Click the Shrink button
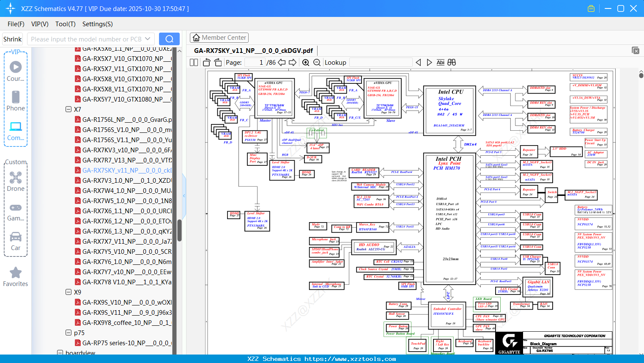 [13, 39]
